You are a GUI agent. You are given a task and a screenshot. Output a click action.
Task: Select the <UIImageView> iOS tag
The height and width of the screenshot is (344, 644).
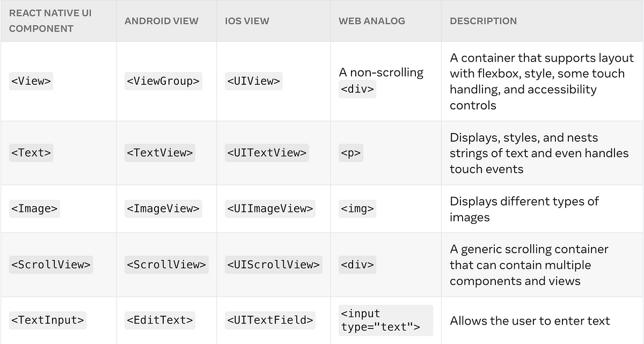[x=270, y=208]
